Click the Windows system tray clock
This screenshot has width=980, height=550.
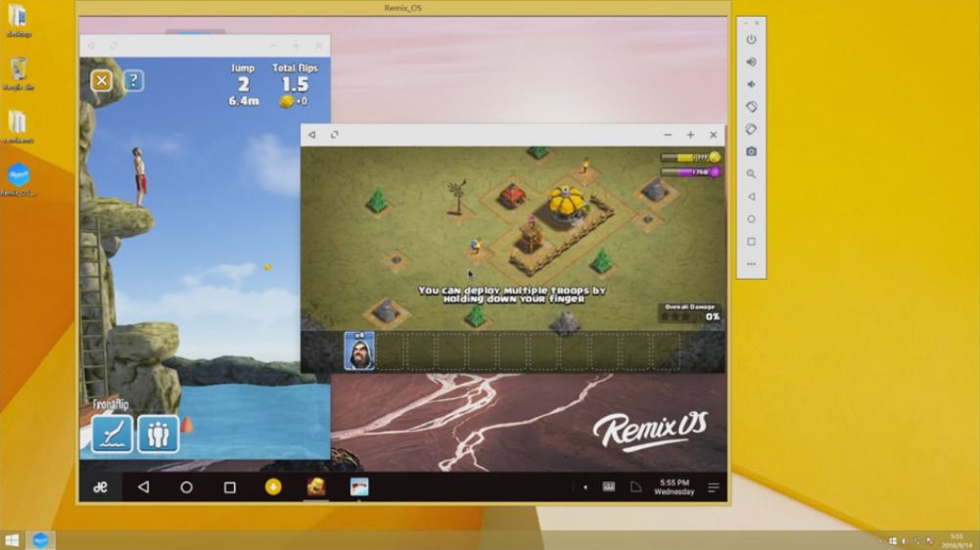point(957,540)
